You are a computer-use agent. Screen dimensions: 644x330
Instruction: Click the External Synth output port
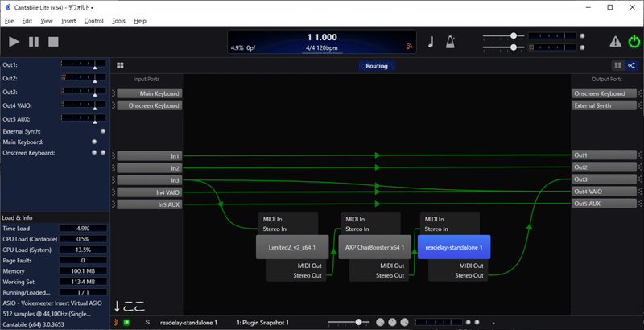tap(605, 106)
